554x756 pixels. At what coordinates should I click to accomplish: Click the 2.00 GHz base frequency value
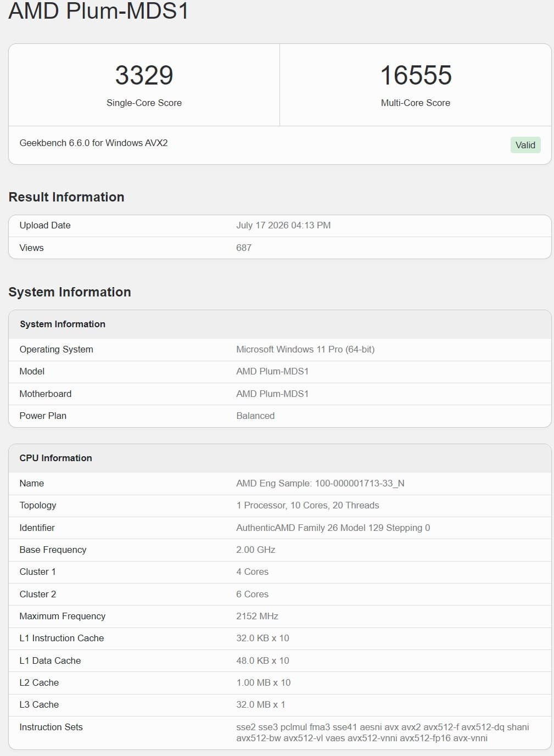pyautogui.click(x=256, y=550)
